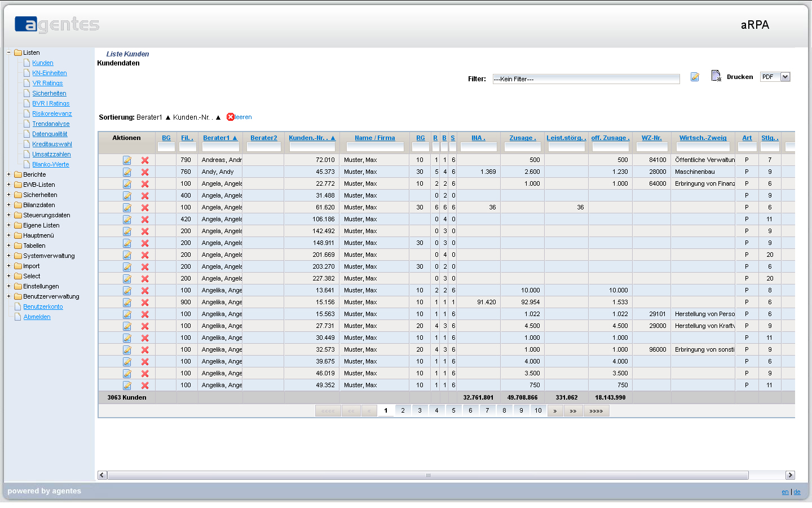Image resolution: width=812 pixels, height=508 pixels.
Task: Edit row with customer number 72.010
Action: [x=127, y=160]
